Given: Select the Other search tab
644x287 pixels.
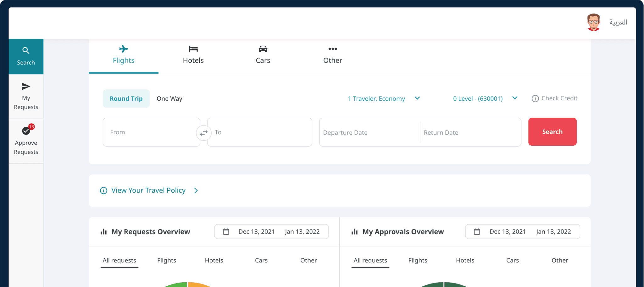Looking at the screenshot, I should (333, 56).
